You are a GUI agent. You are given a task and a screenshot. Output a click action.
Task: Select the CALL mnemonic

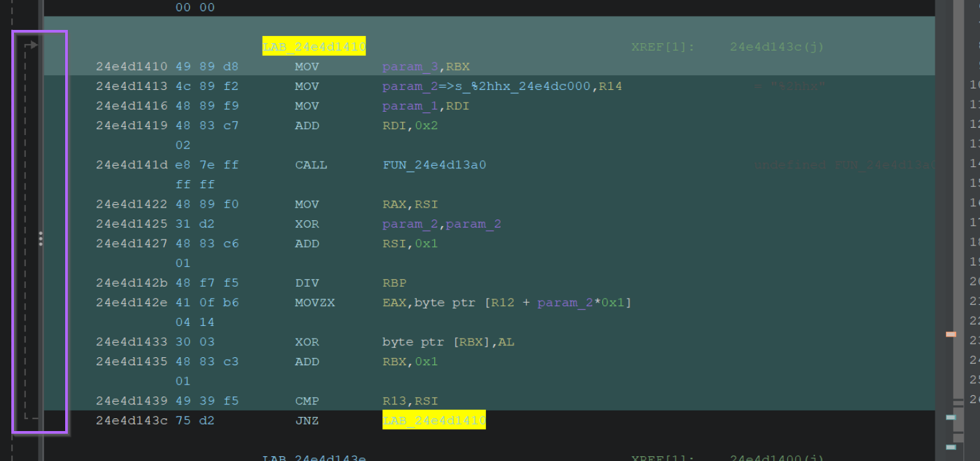311,165
